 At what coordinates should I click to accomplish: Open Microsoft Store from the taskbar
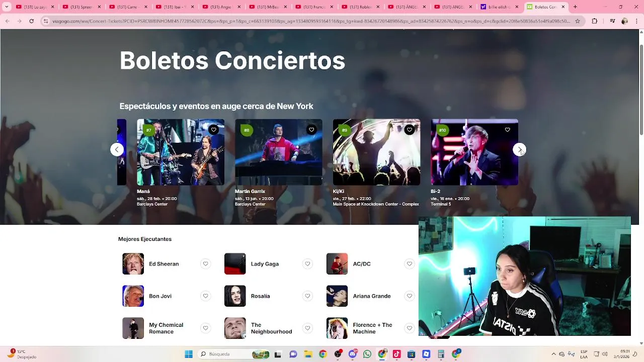(412, 354)
